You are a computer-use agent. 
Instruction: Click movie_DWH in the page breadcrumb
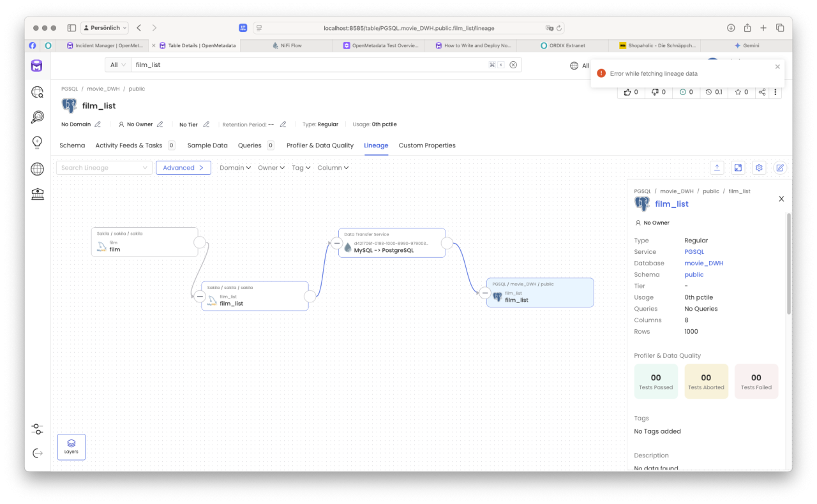pyautogui.click(x=103, y=89)
